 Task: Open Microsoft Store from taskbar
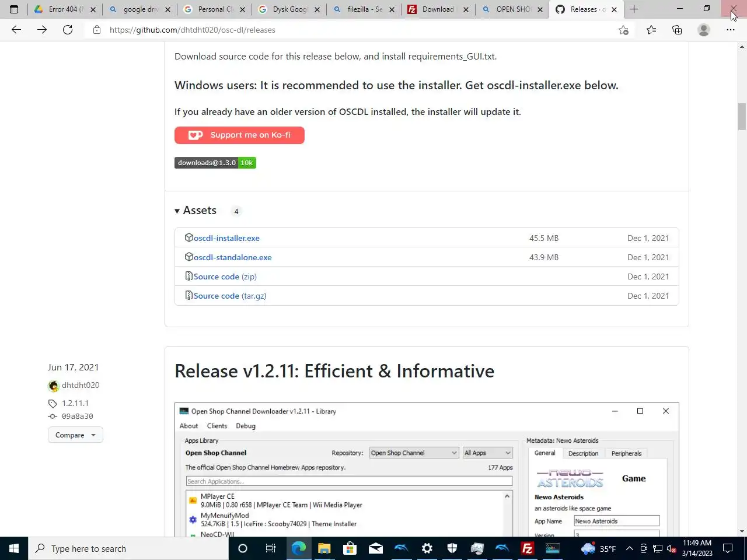pyautogui.click(x=350, y=548)
